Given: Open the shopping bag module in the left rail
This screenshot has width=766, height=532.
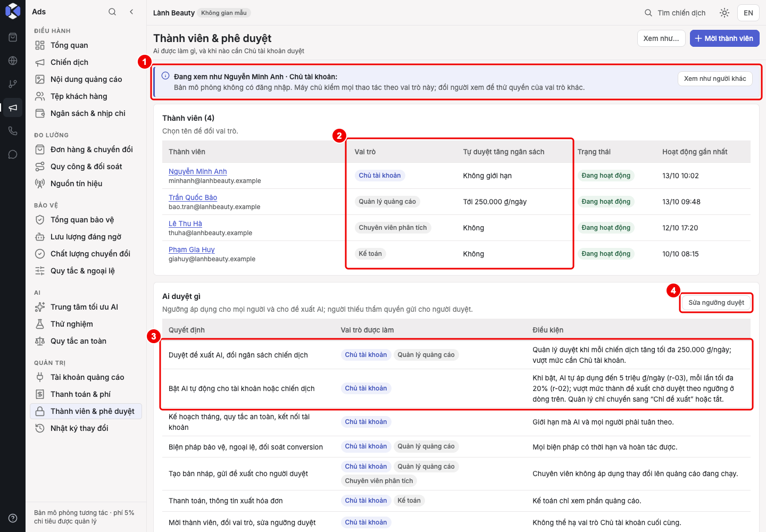Looking at the screenshot, I should (x=13, y=37).
